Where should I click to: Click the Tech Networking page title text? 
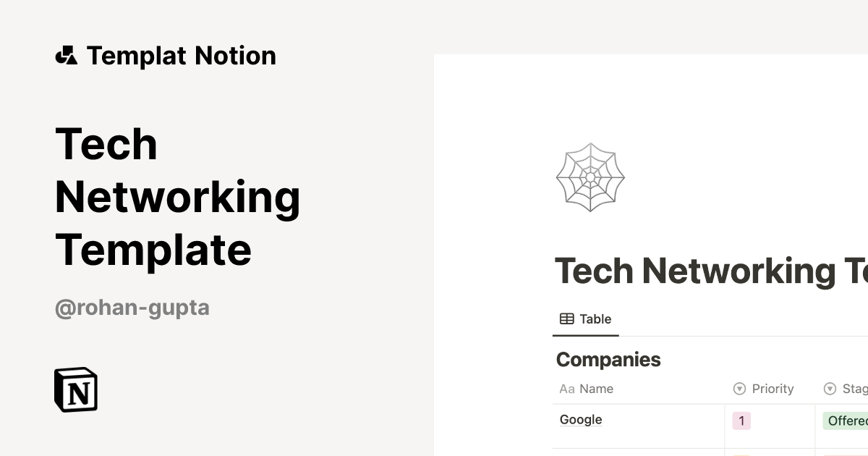(x=711, y=271)
